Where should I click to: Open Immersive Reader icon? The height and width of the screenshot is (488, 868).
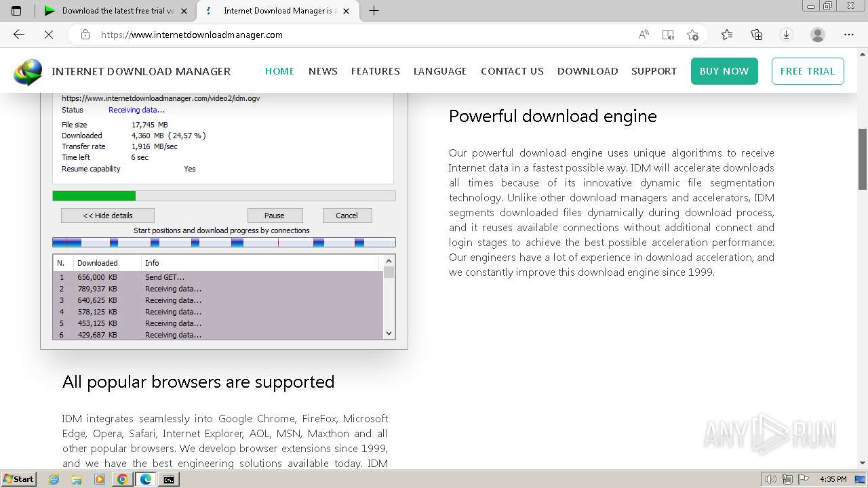point(668,35)
